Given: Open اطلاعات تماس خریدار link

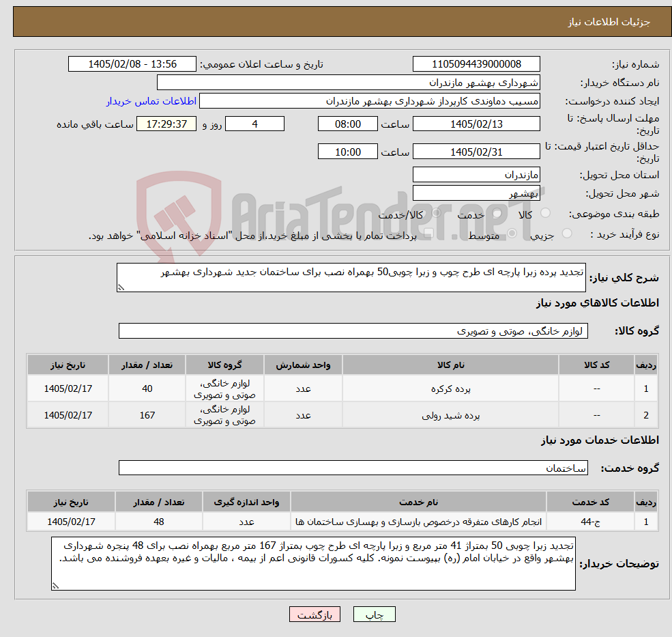Looking at the screenshot, I should tap(151, 101).
